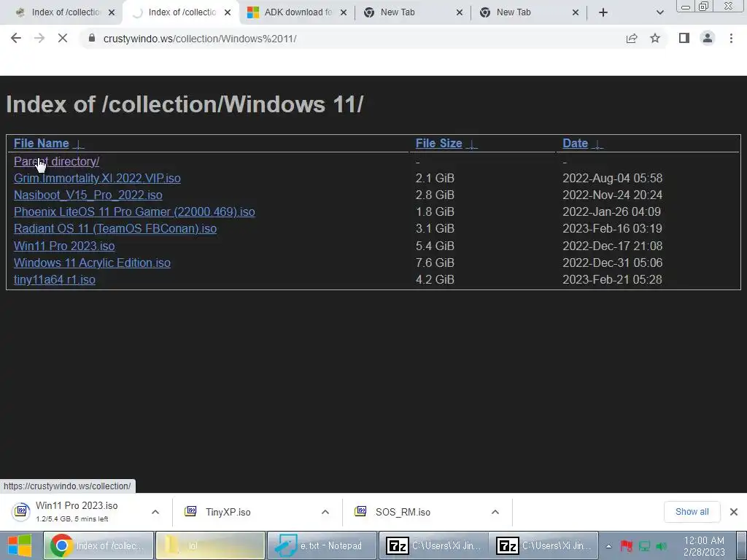Sort by the File Size column header

click(438, 144)
